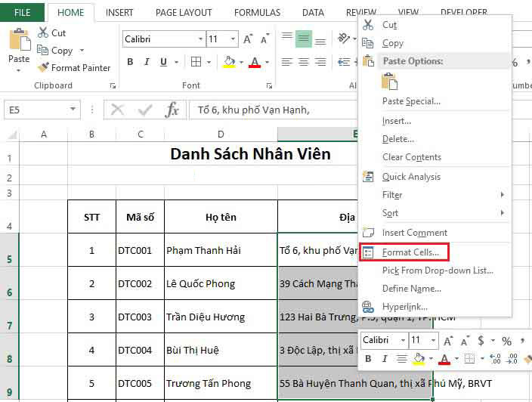Align text right in ribbon
The height and width of the screenshot is (402, 532).
[x=320, y=62]
